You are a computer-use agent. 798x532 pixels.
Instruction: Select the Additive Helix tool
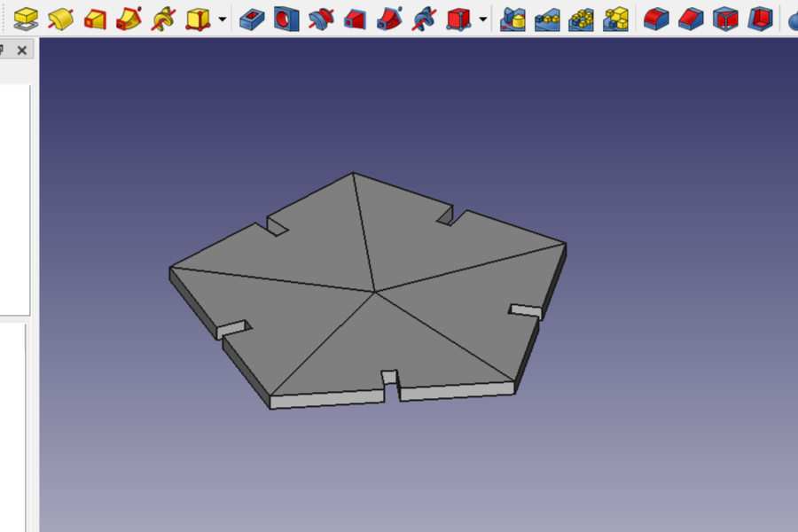161,15
